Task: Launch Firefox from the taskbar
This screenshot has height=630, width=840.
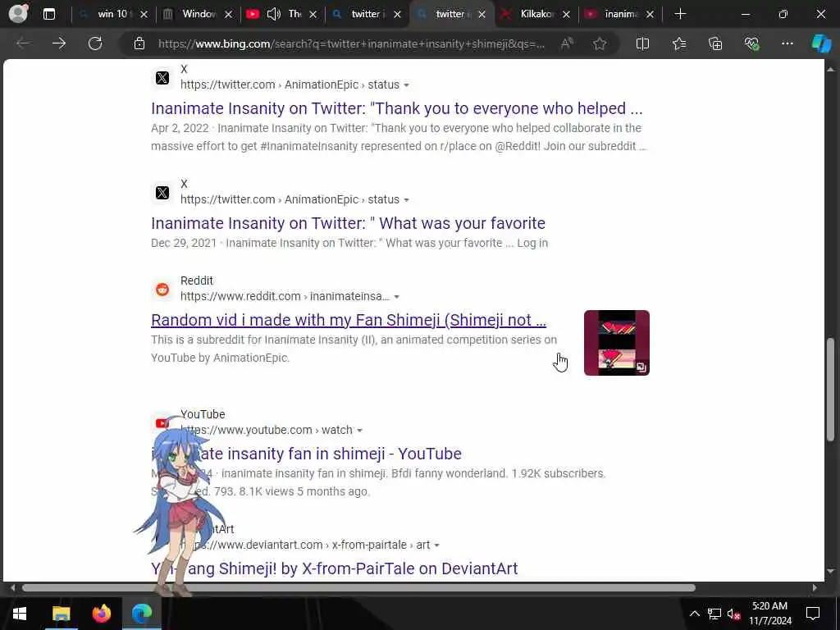Action: 101,614
